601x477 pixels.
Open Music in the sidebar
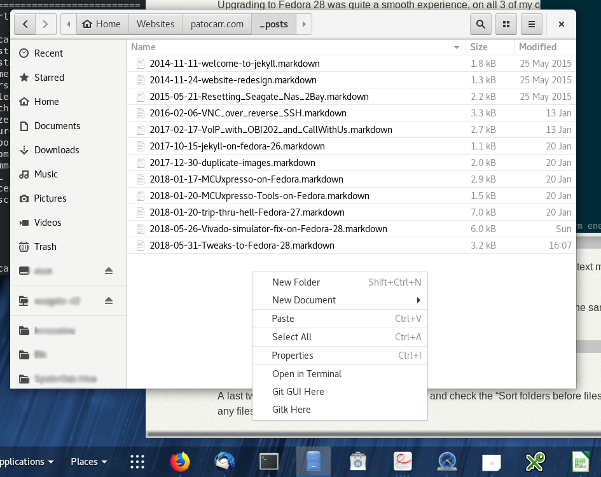pyautogui.click(x=68, y=174)
